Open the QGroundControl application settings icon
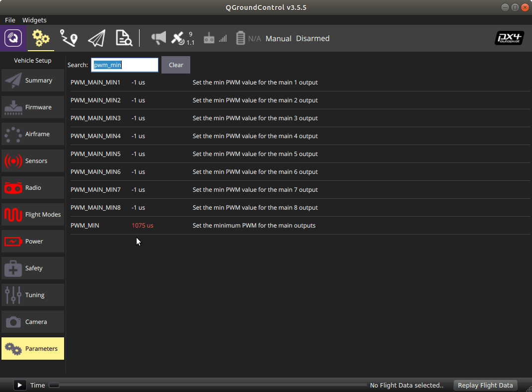Screen dimensions: 532x392 click(13, 38)
